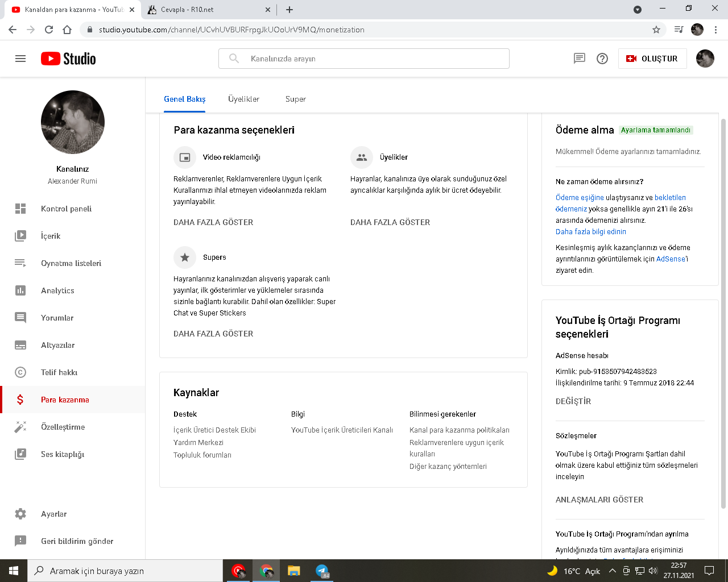Open Ayarlar gear icon

(x=20, y=514)
